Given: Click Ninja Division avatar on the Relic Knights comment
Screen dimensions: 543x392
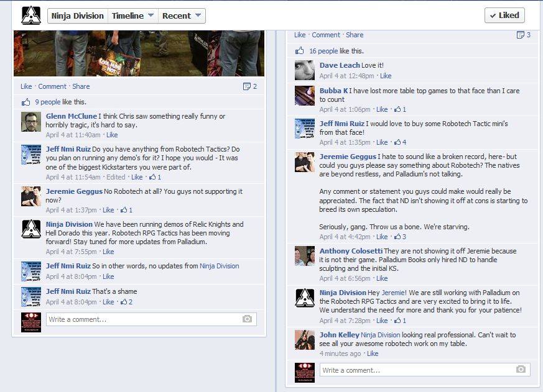Looking at the screenshot, I should [x=31, y=229].
